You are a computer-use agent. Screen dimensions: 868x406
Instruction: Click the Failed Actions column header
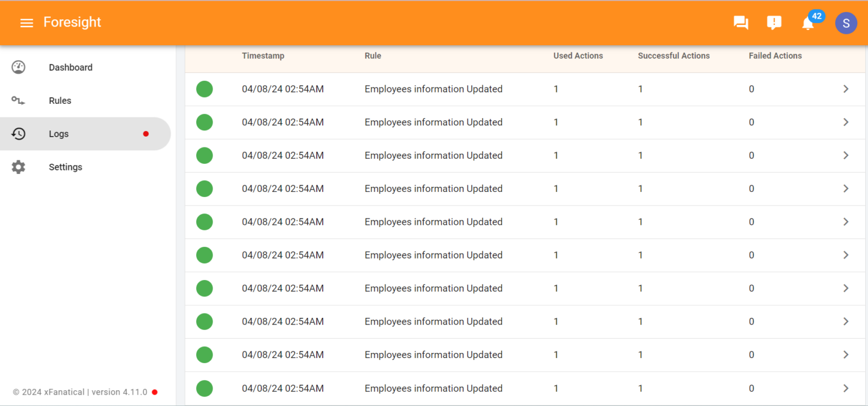pyautogui.click(x=775, y=55)
